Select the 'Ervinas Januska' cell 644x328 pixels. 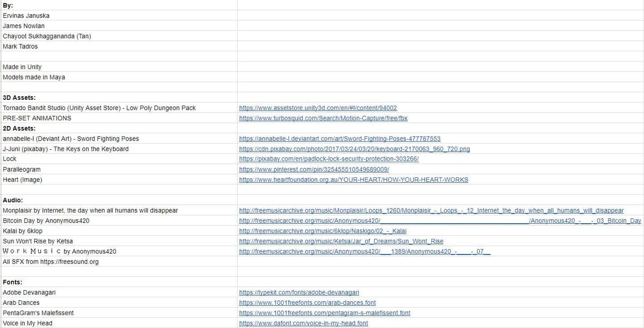119,16
